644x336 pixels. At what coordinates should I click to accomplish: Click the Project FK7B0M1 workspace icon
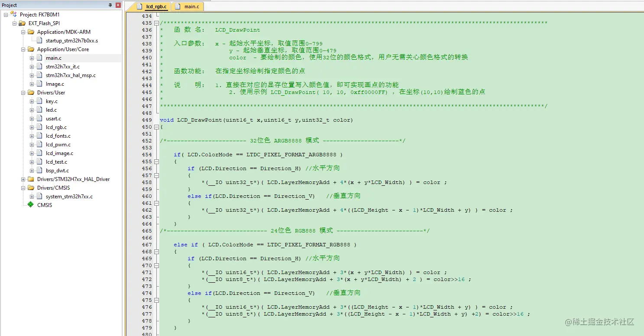(x=13, y=14)
